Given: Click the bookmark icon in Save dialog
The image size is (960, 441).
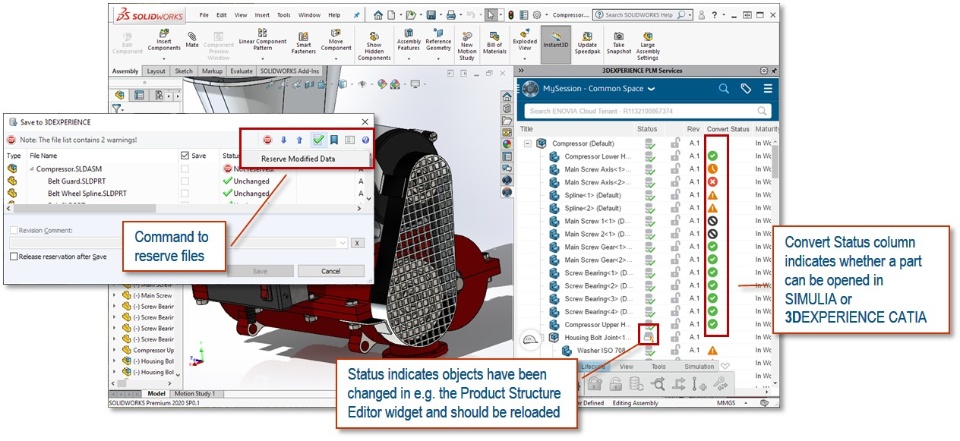Looking at the screenshot, I should click(x=334, y=140).
